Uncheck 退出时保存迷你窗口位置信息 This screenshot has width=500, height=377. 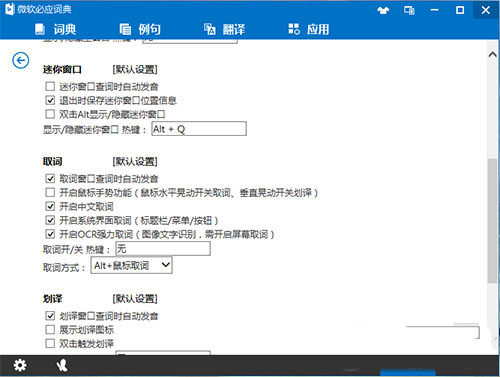(50, 100)
